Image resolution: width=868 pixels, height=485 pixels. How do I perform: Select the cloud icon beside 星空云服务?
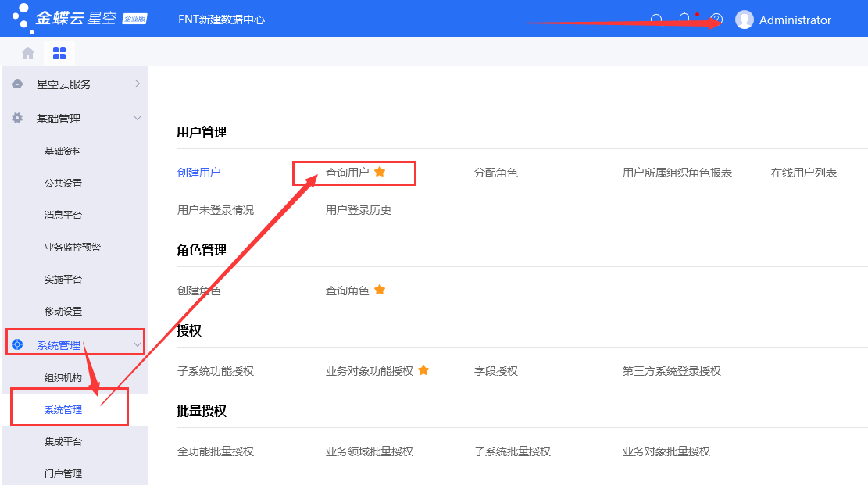pyautogui.click(x=18, y=84)
